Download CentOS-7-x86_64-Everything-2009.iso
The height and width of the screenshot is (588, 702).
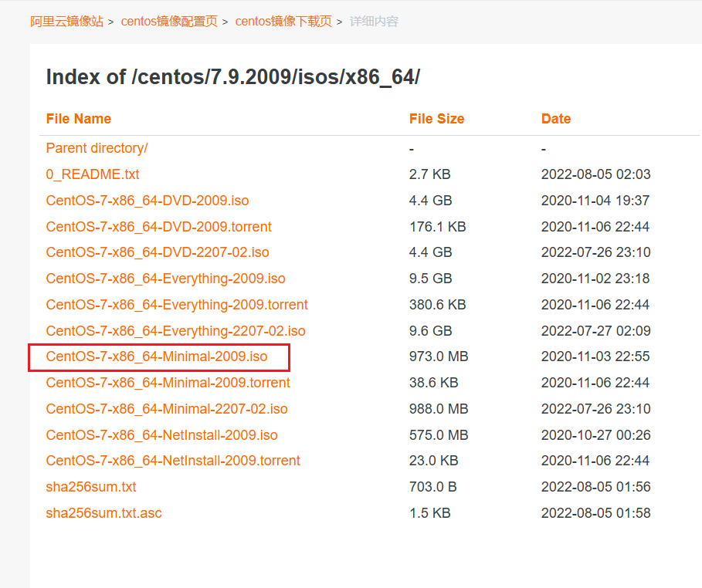165,279
